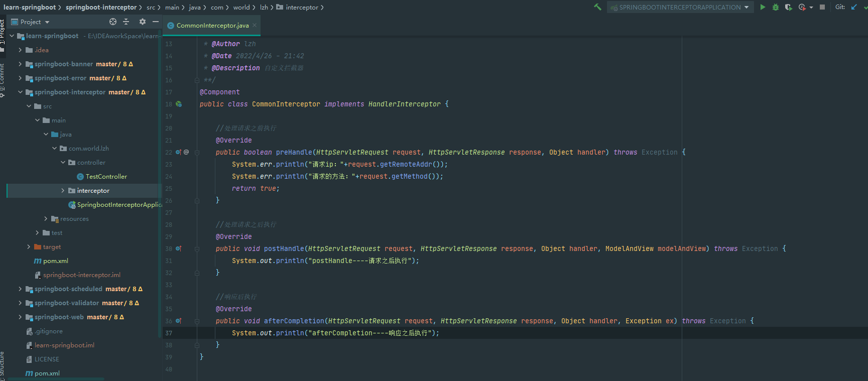
Task: Start debugging with the green bug icon
Action: coord(776,7)
